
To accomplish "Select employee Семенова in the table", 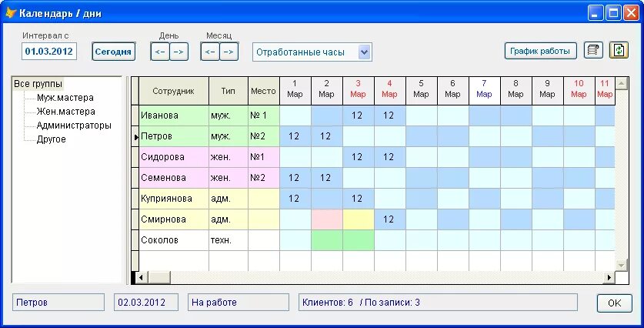I will (174, 178).
